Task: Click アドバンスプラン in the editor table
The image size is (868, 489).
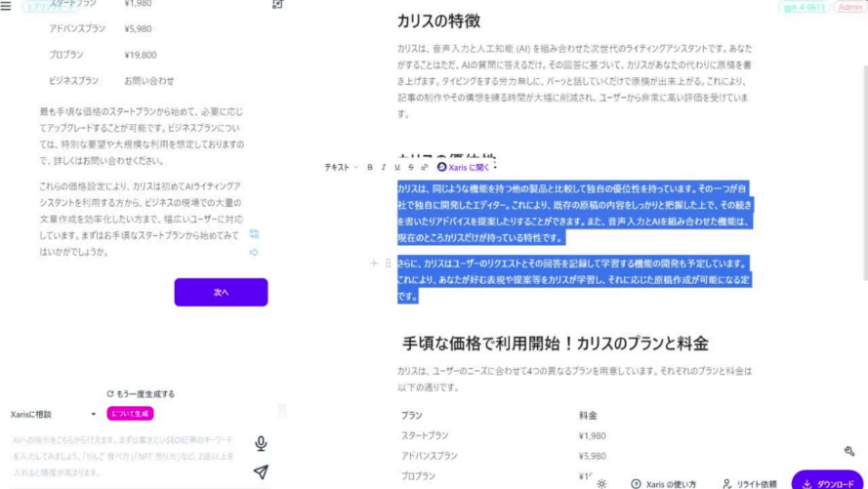Action: pos(429,457)
